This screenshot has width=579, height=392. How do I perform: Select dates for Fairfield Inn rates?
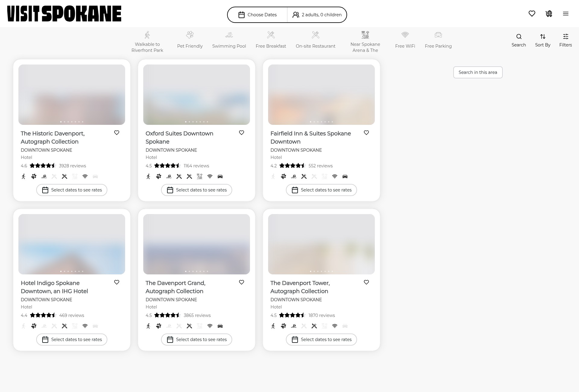pyautogui.click(x=321, y=190)
